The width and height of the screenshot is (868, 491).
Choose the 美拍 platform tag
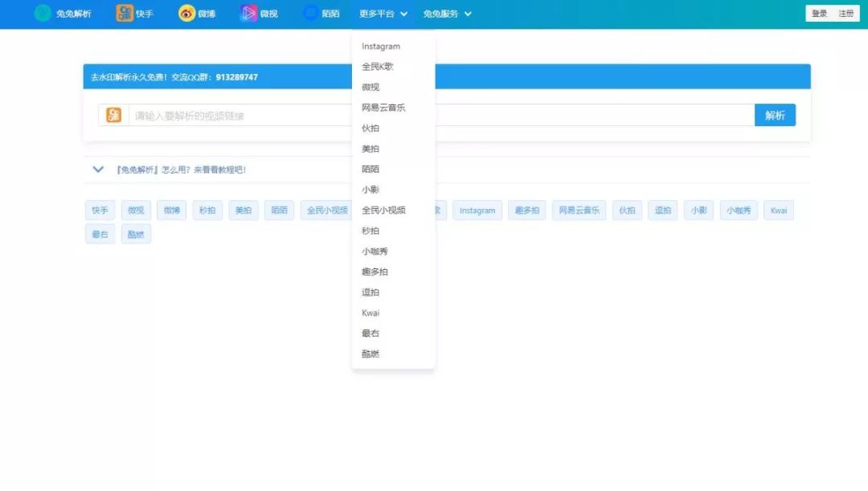pos(244,211)
